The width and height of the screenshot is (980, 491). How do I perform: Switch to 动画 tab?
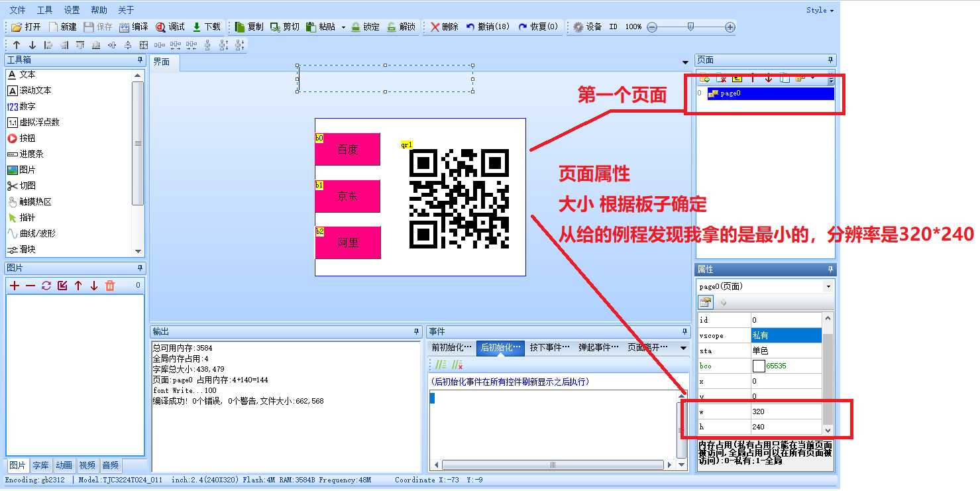[x=64, y=465]
